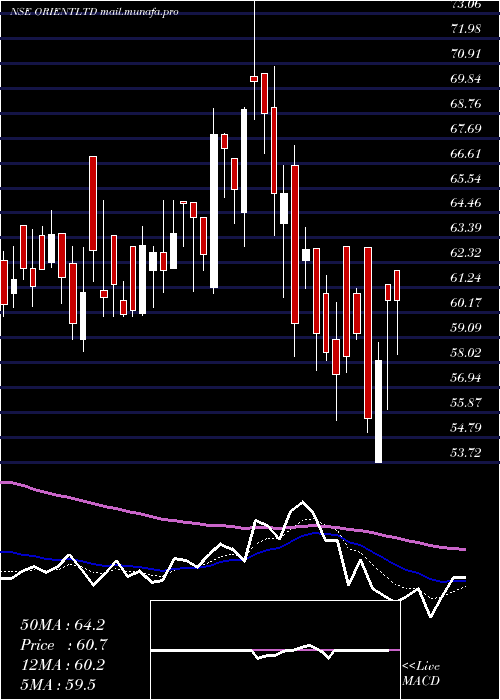Click the 61.24 price axis label
Viewport: 500px width, 700px height.
467,278
